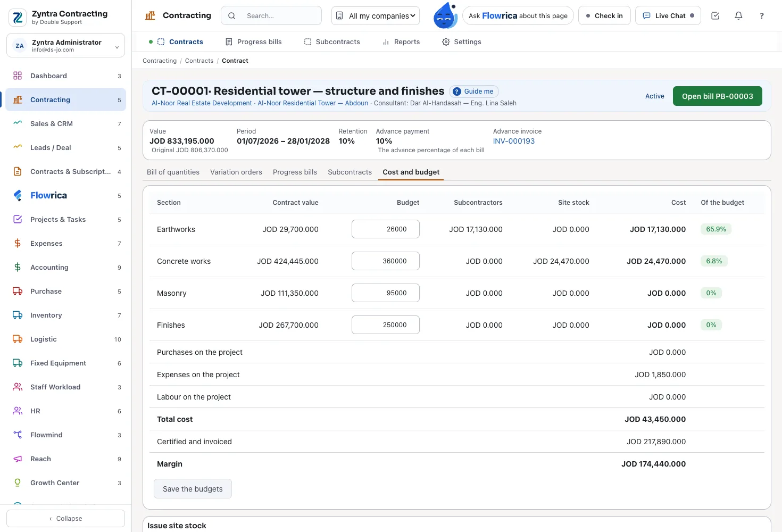
Task: Open Expenses dollar icon
Action: [x=18, y=243]
